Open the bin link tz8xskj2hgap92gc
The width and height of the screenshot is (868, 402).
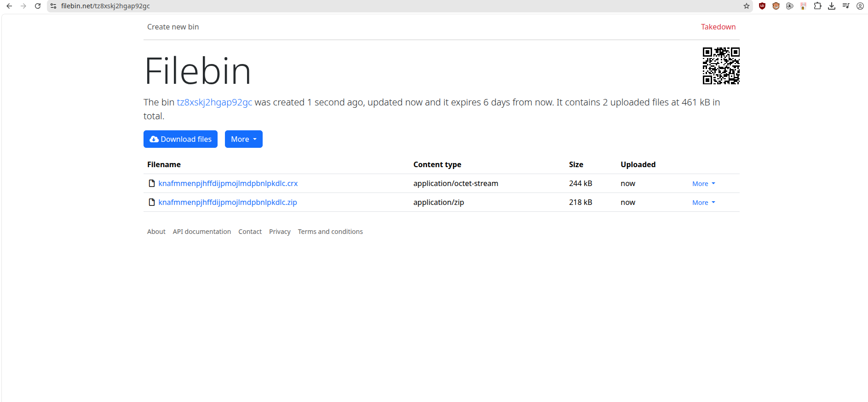click(214, 102)
